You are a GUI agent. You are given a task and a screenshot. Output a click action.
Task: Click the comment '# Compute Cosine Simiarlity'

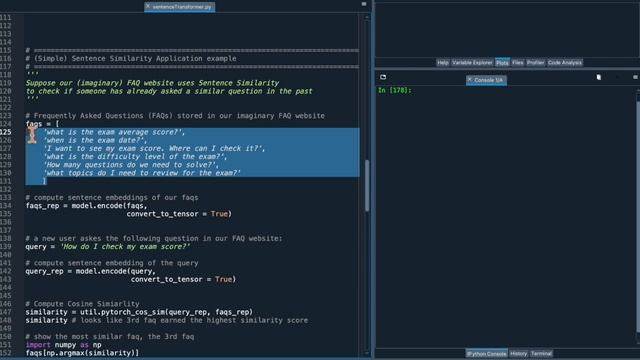pos(82,304)
